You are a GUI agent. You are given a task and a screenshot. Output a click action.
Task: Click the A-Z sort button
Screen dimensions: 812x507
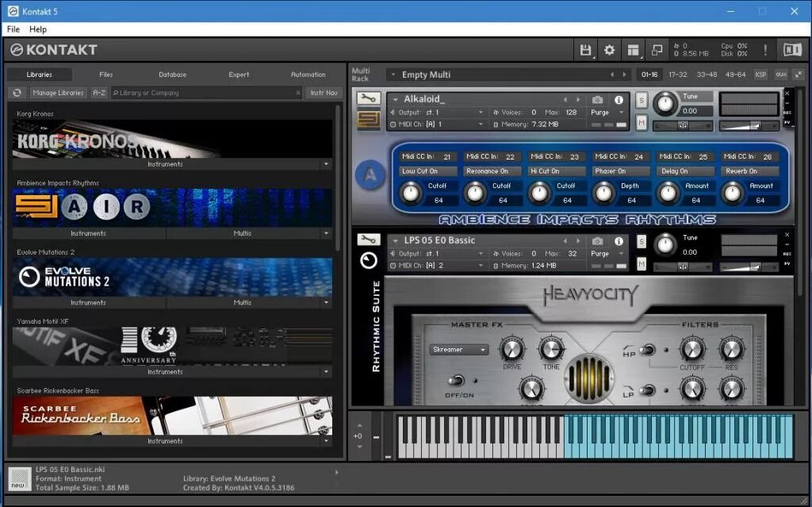pos(99,93)
